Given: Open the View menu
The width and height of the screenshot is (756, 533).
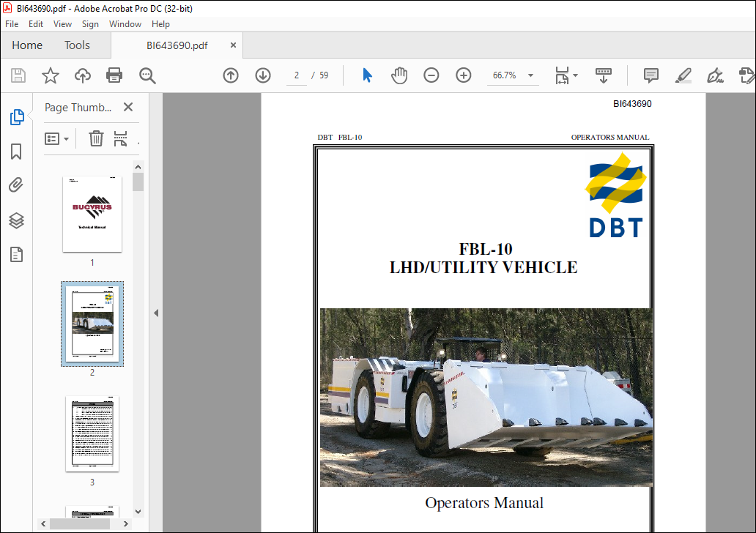Looking at the screenshot, I should point(62,24).
